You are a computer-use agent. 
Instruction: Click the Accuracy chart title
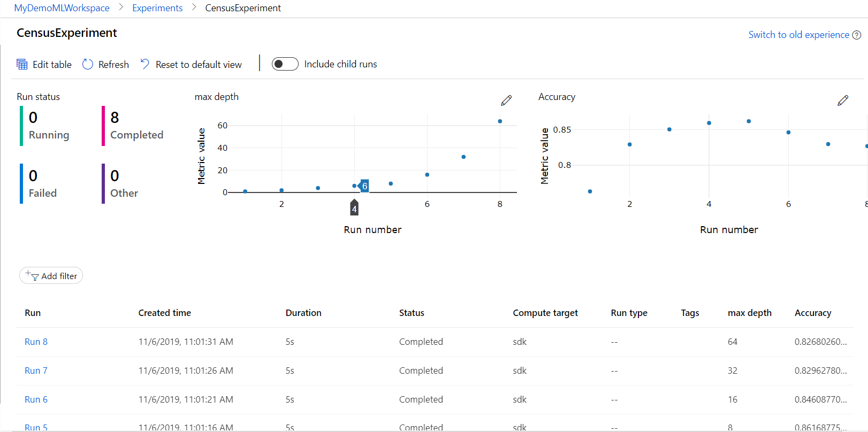[557, 97]
